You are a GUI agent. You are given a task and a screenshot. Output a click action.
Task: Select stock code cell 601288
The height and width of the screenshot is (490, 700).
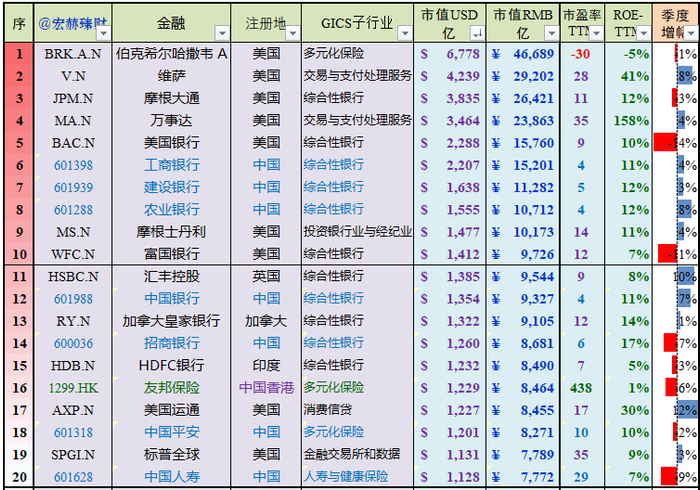tap(73, 210)
